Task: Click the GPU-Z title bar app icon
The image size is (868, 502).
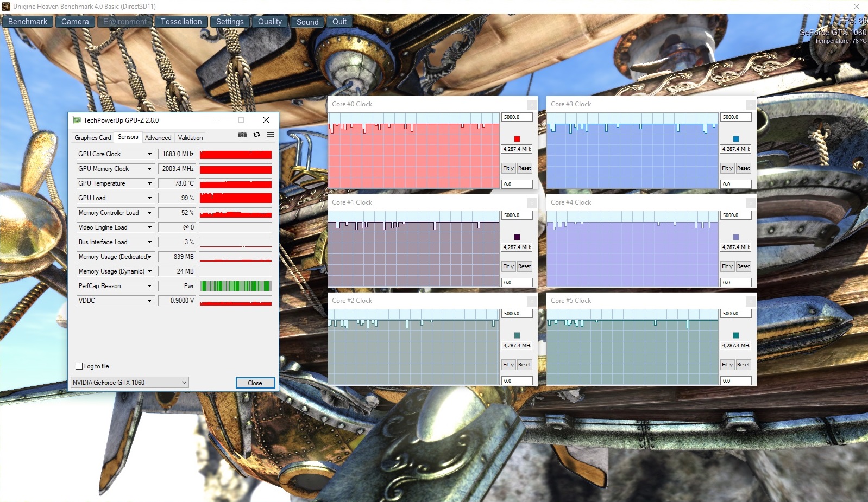Action: pyautogui.click(x=77, y=120)
